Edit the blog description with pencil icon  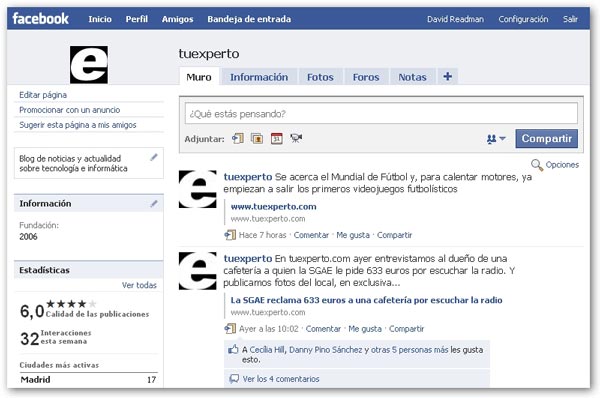(x=154, y=157)
